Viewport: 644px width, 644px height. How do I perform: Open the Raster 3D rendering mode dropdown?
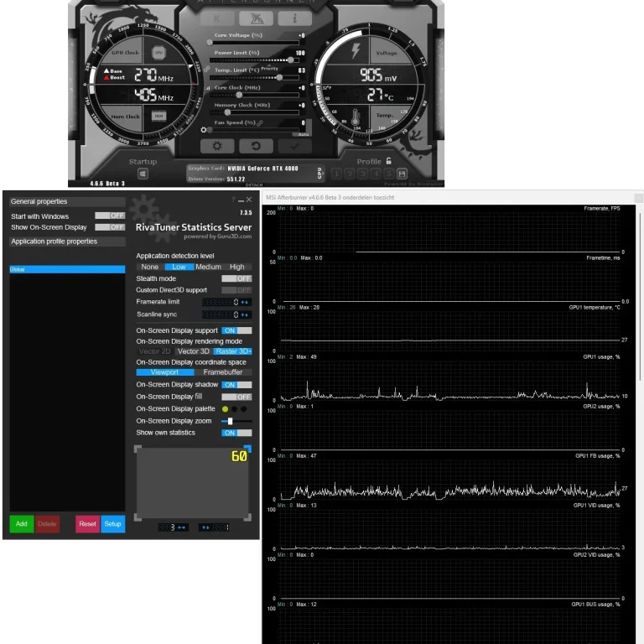(232, 351)
